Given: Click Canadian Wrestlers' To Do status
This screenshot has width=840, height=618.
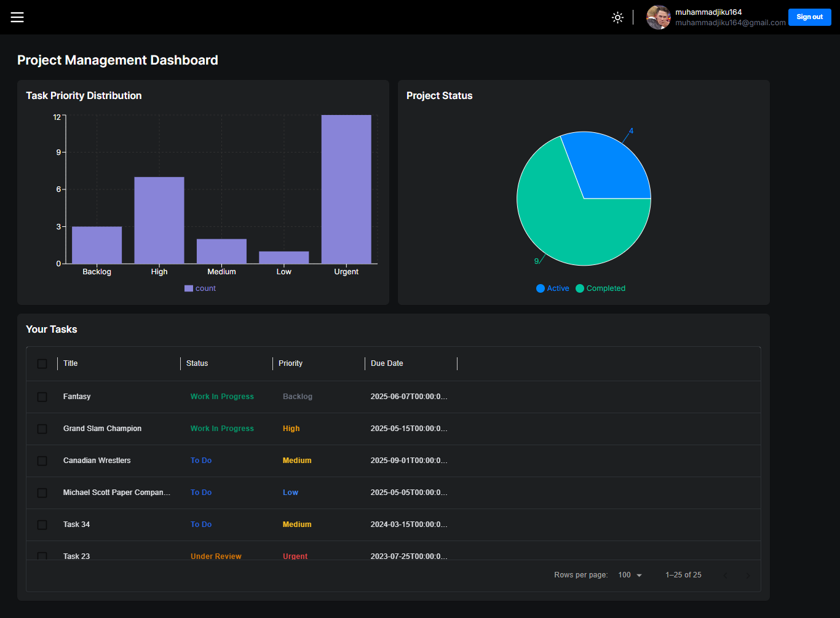Looking at the screenshot, I should (x=201, y=461).
